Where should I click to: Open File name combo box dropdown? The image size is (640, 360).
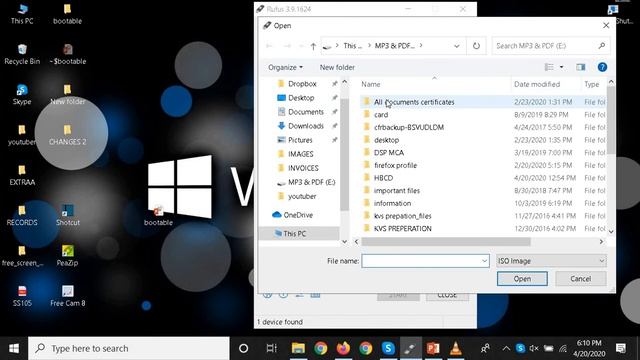[484, 261]
